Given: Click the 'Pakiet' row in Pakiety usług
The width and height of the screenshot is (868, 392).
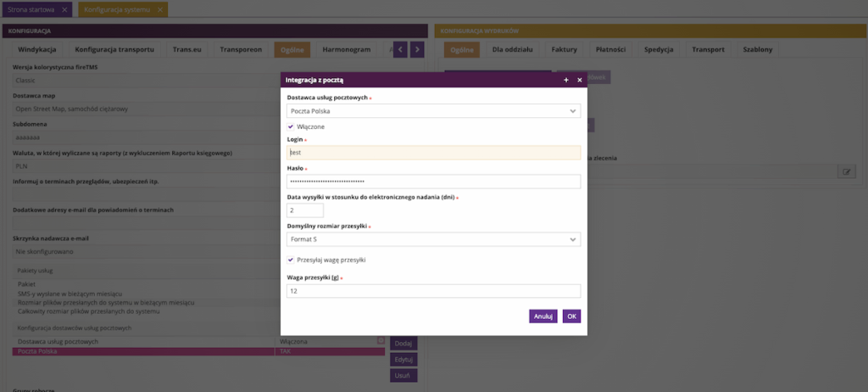Looking at the screenshot, I should (147, 284).
